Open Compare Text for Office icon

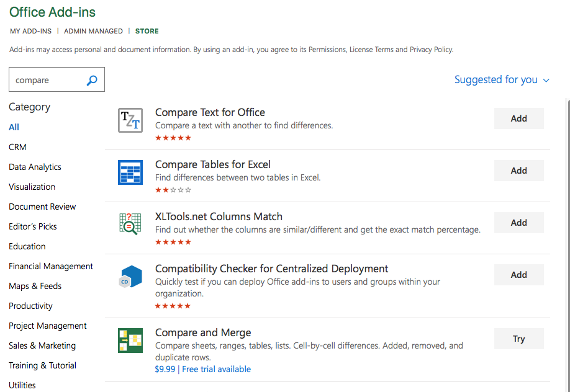tap(130, 120)
